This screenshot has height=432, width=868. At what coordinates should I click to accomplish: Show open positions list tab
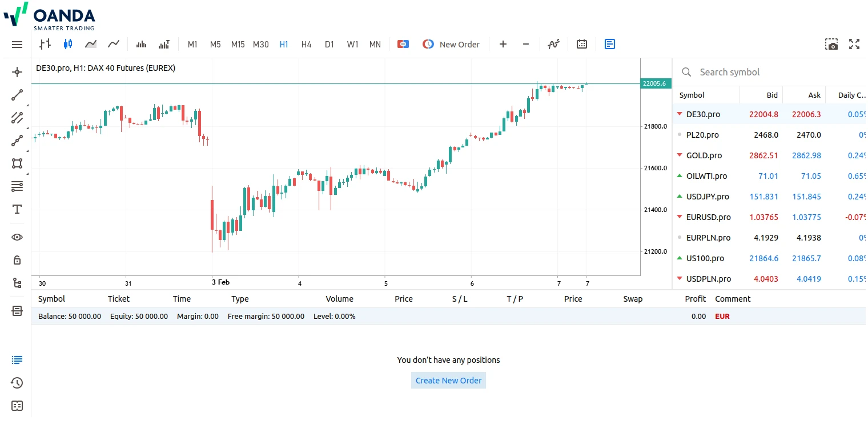point(17,360)
